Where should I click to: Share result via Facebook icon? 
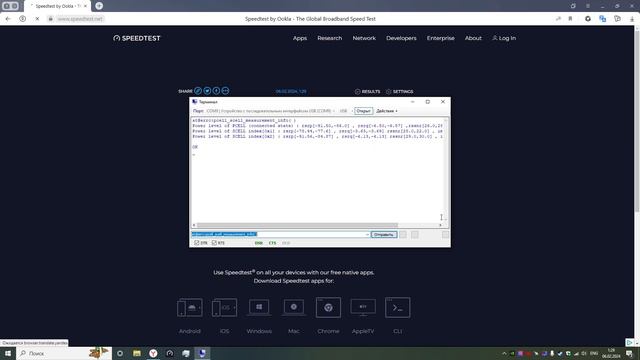click(x=216, y=91)
